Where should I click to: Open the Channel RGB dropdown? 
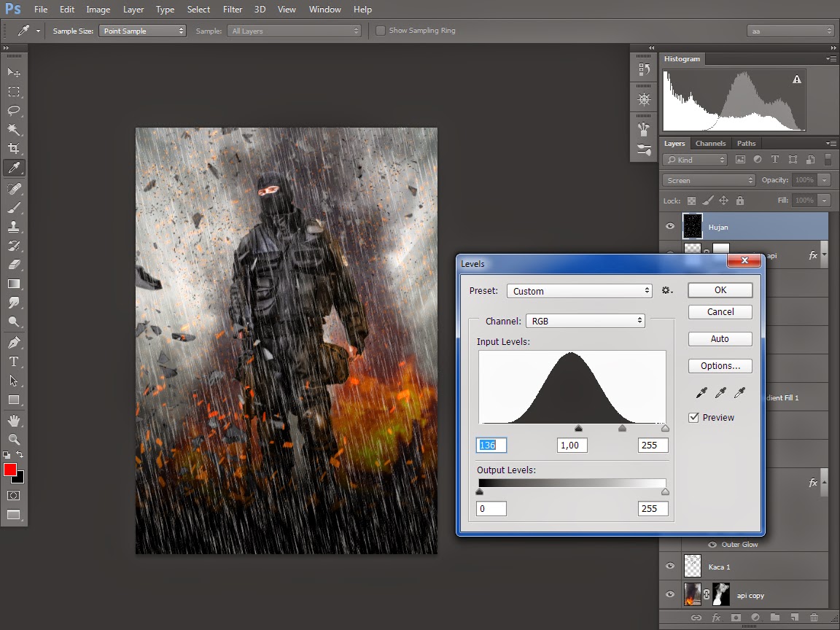(x=586, y=321)
